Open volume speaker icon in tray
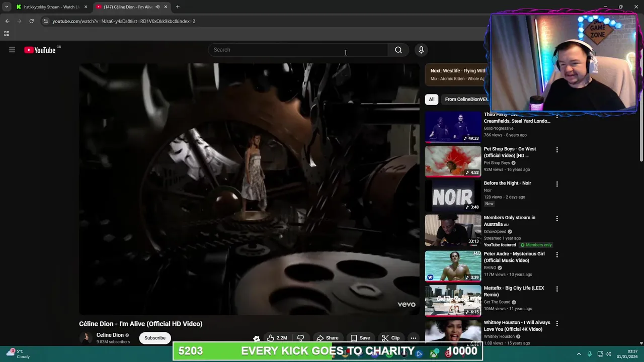644x362 pixels. click(608, 354)
